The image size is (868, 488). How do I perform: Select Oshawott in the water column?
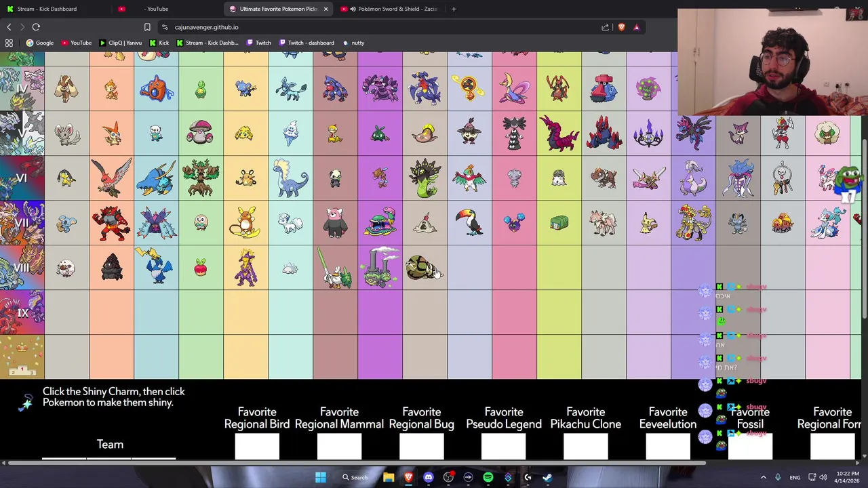tap(156, 134)
